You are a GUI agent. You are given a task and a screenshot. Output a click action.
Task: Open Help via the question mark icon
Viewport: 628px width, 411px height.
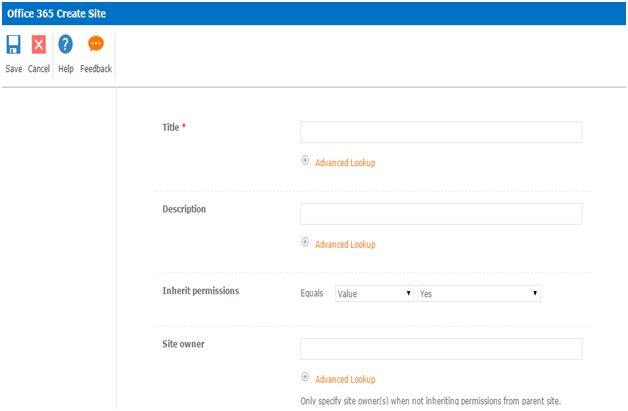[x=66, y=44]
